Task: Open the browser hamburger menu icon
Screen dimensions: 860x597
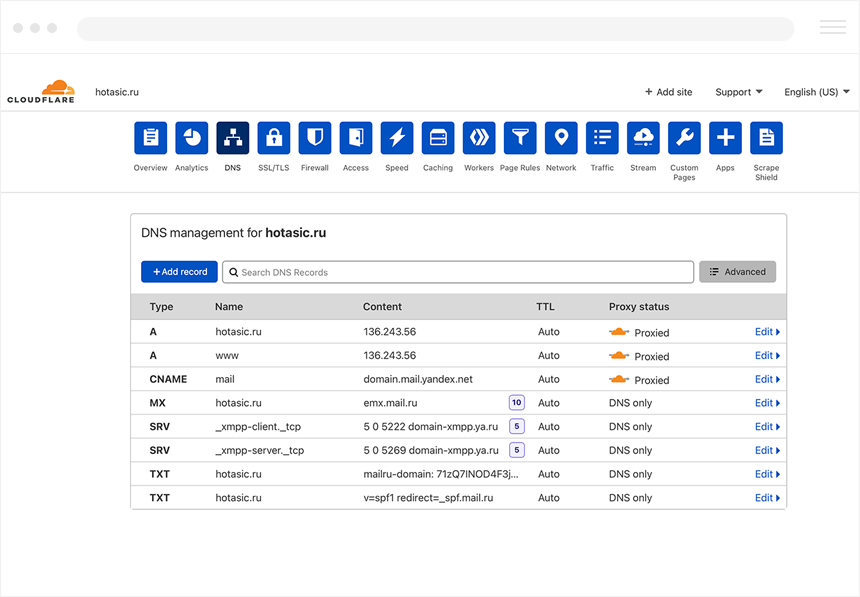Action: [x=833, y=27]
